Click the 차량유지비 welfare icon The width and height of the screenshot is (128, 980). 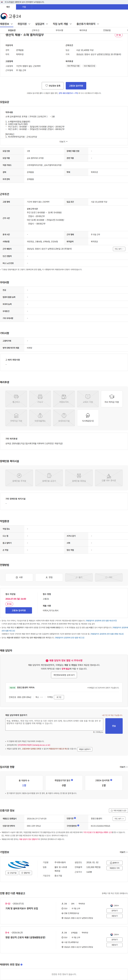(64, 399)
